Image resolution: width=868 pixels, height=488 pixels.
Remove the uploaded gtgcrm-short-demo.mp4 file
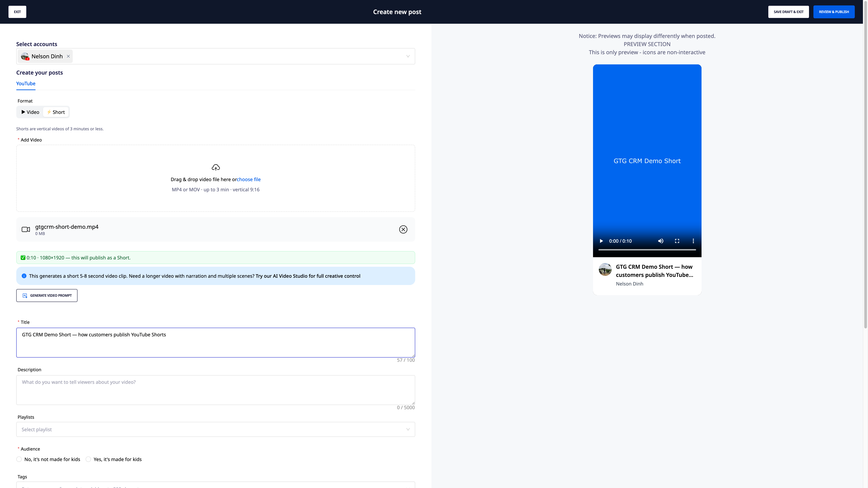tap(403, 229)
